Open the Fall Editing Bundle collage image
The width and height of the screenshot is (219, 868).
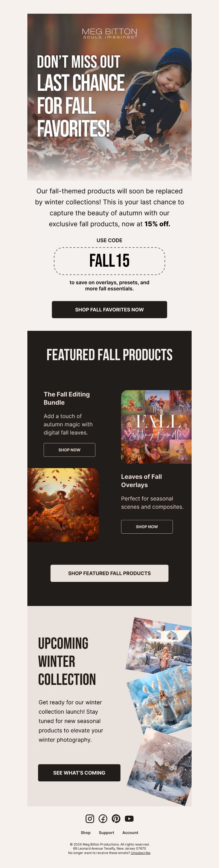156,426
